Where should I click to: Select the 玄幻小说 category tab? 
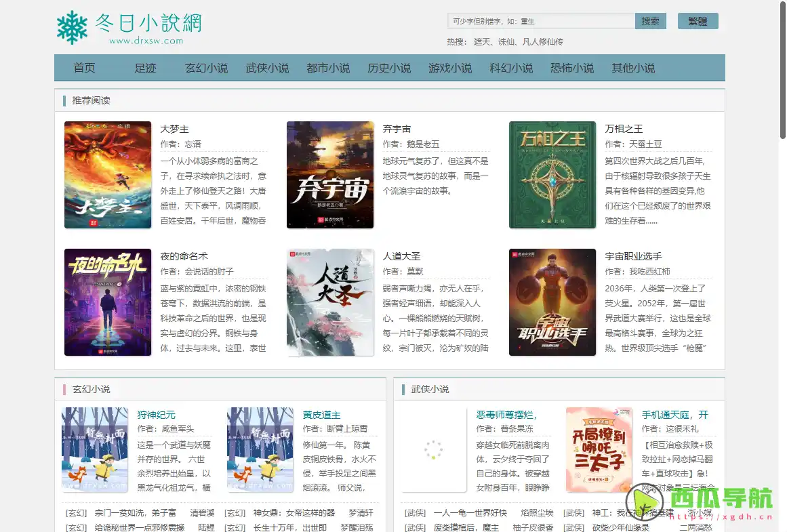pyautogui.click(x=206, y=68)
